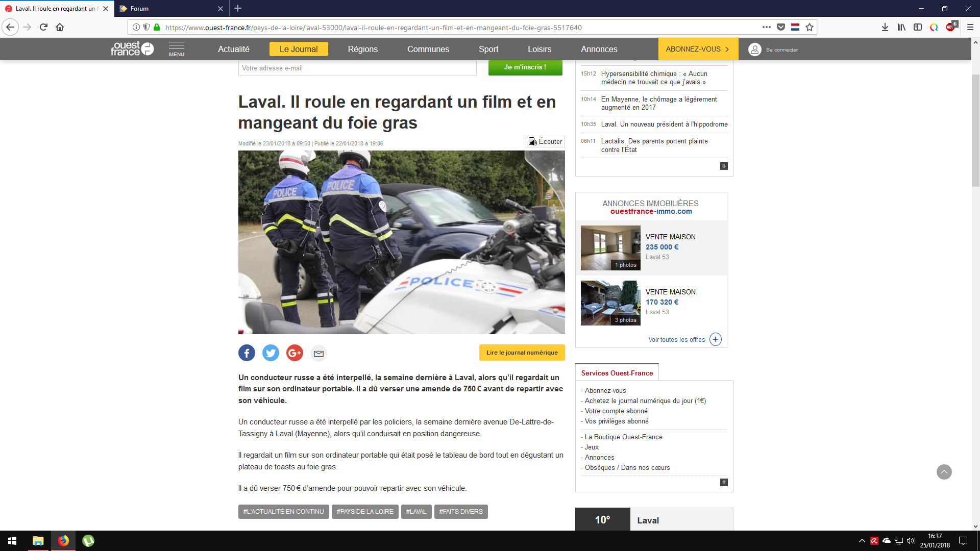Send article by email icon
The image size is (980, 551).
[318, 353]
